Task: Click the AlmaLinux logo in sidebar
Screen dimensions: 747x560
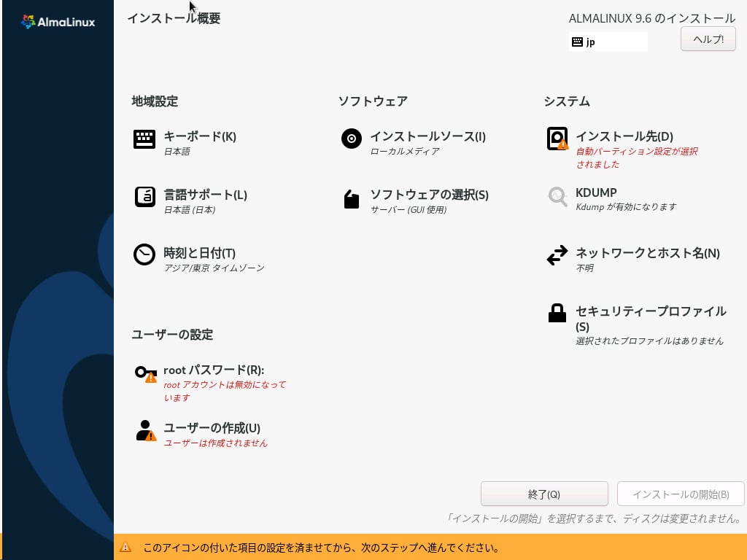Action: (58, 22)
